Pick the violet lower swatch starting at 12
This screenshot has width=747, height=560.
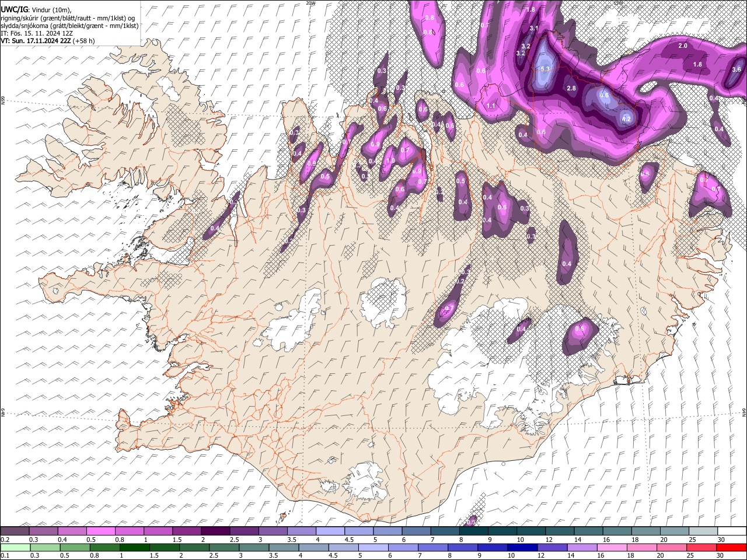[552, 547]
